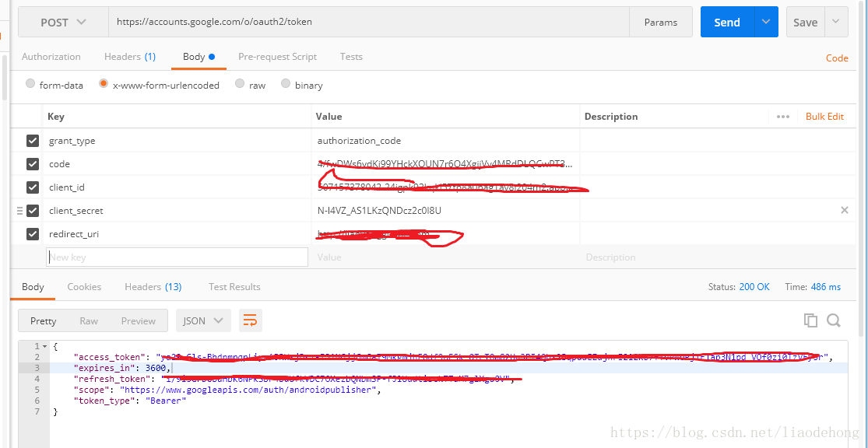Image resolution: width=868 pixels, height=448 pixels.
Task: Select the grant_type key cell
Action: coord(177,141)
